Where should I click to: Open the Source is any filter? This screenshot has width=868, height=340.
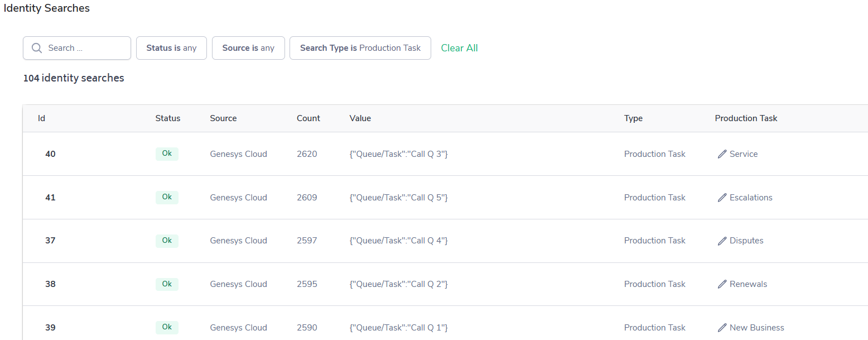coord(248,48)
